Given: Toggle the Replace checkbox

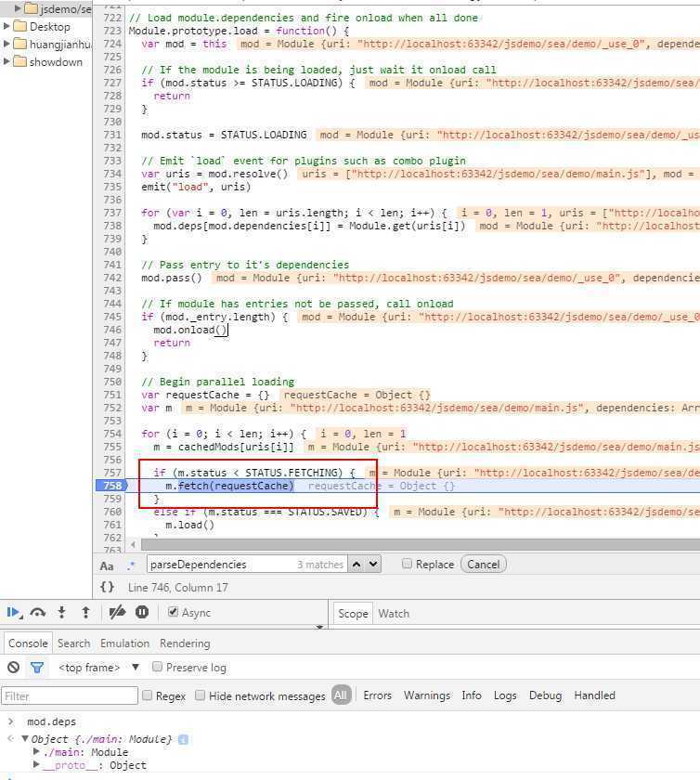Looking at the screenshot, I should point(407,564).
